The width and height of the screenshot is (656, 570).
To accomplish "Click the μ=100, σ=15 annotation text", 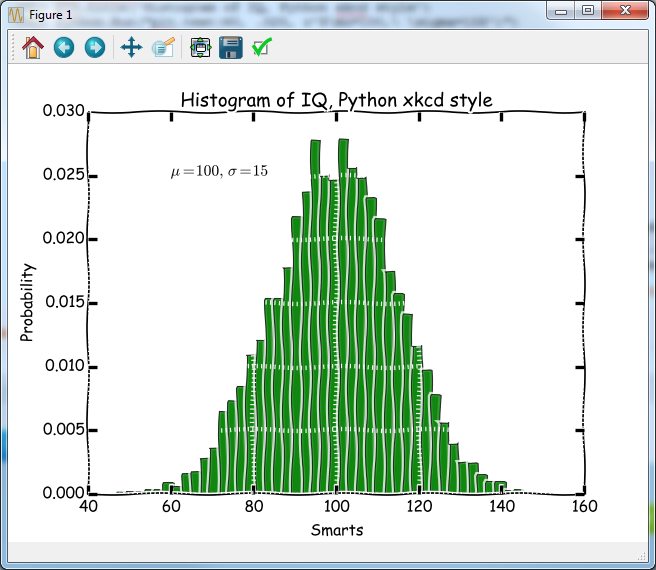I will 219,172.
